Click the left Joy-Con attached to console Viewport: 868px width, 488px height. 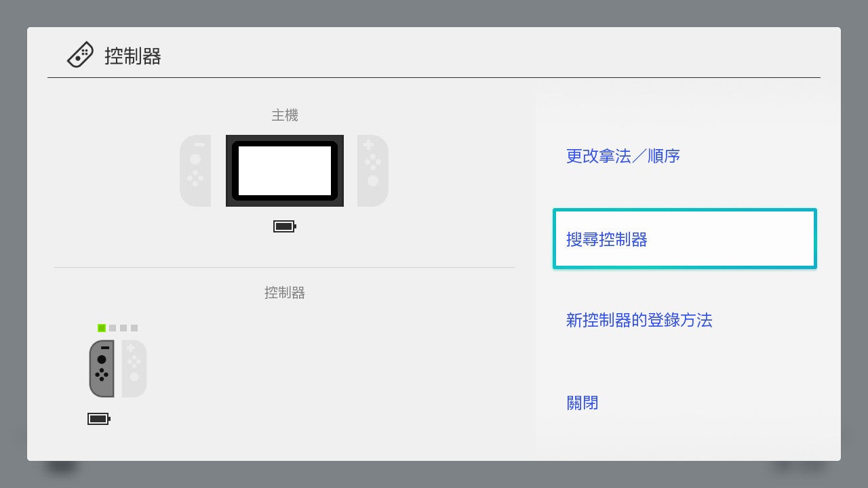point(195,171)
